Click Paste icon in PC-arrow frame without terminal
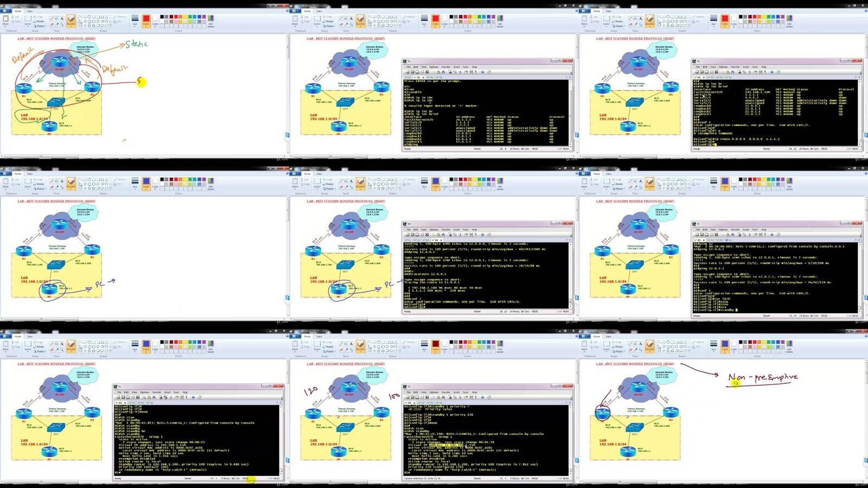 tap(5, 181)
